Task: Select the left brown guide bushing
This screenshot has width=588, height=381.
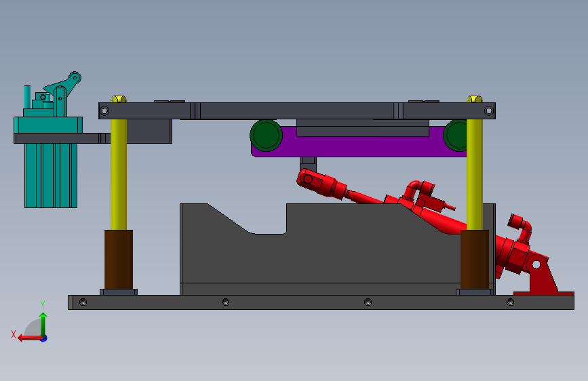Action: (119, 260)
